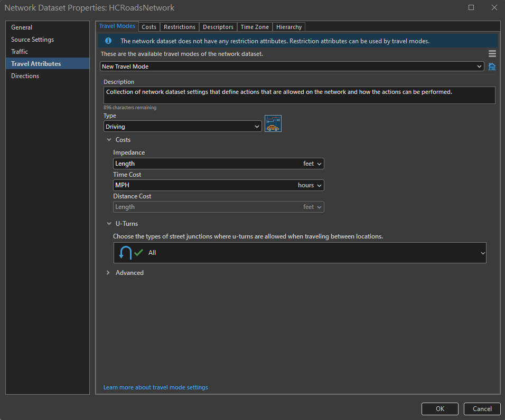Maximize the Network Dataset Properties window
The width and height of the screenshot is (505, 420).
pyautogui.click(x=471, y=7)
